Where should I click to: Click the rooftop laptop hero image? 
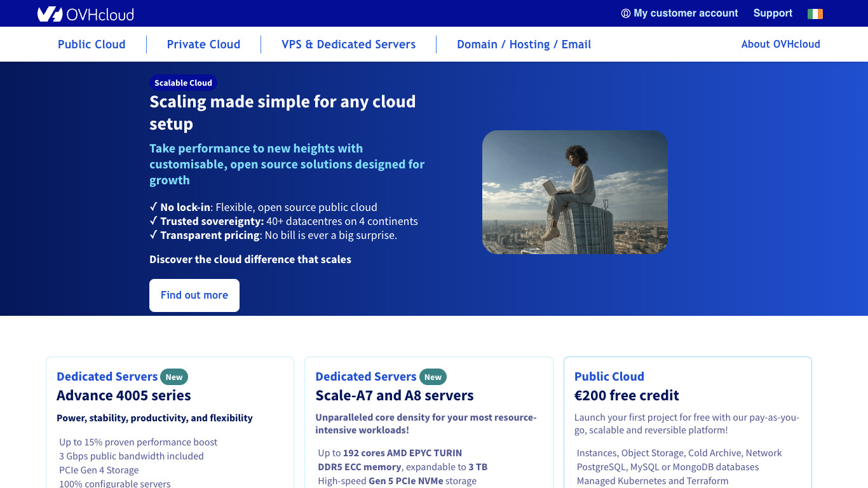pyautogui.click(x=574, y=192)
